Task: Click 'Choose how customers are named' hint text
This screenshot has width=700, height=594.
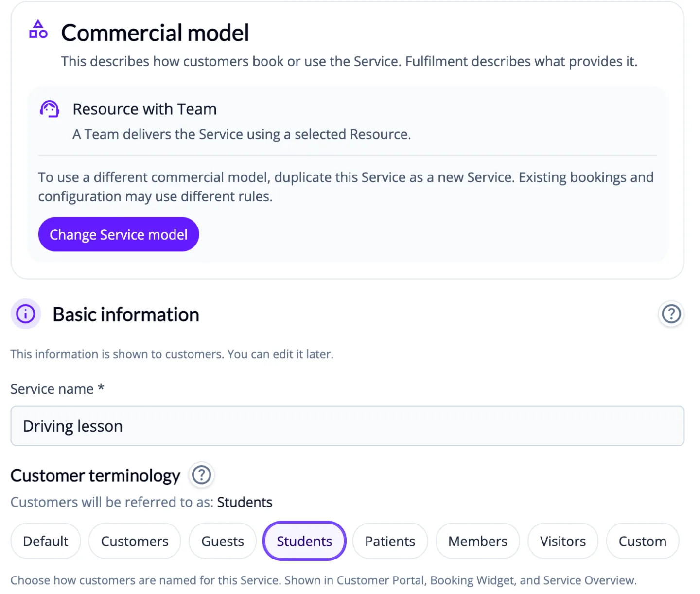Action: click(x=324, y=580)
